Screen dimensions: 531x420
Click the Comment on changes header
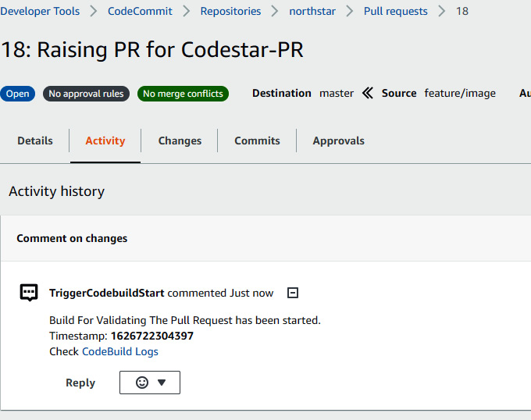(72, 238)
